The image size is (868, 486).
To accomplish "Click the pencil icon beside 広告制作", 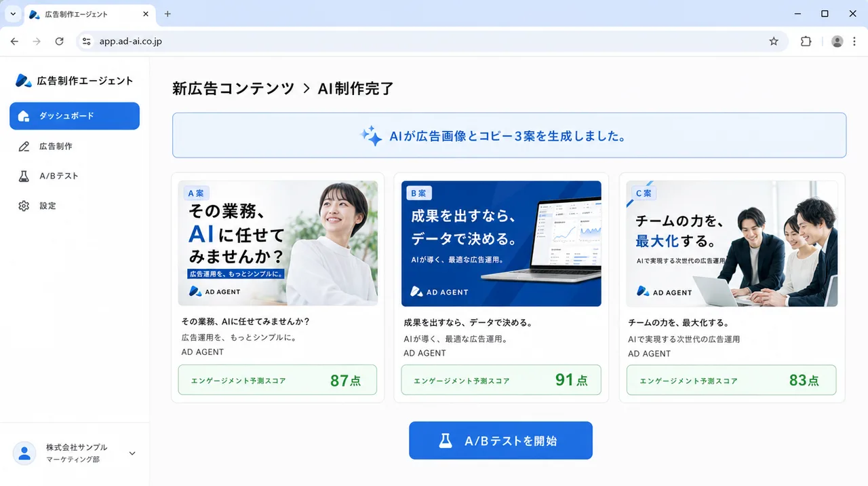I will click(24, 146).
